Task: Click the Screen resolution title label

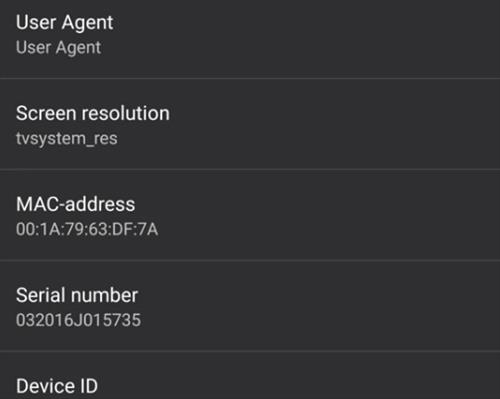Action: tap(93, 113)
